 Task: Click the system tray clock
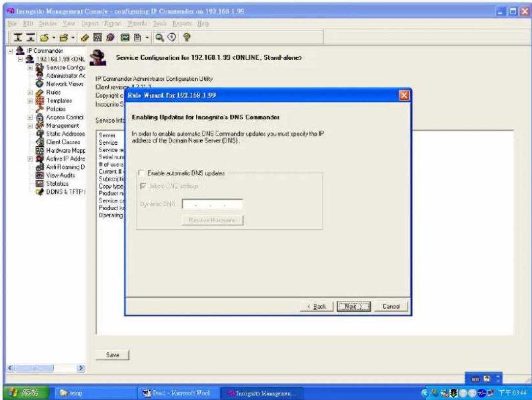click(512, 393)
